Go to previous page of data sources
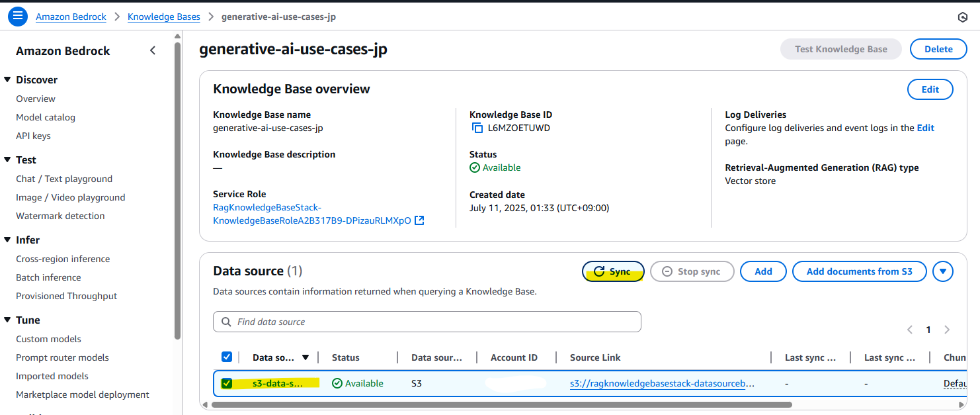 tap(910, 330)
